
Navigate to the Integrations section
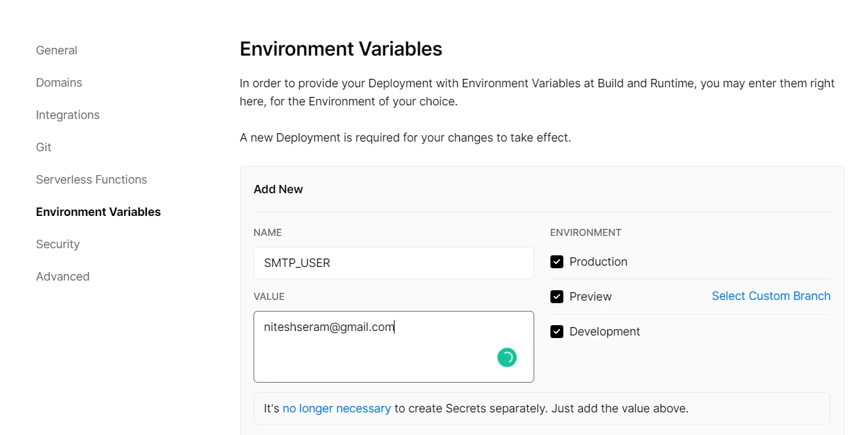[x=68, y=114]
